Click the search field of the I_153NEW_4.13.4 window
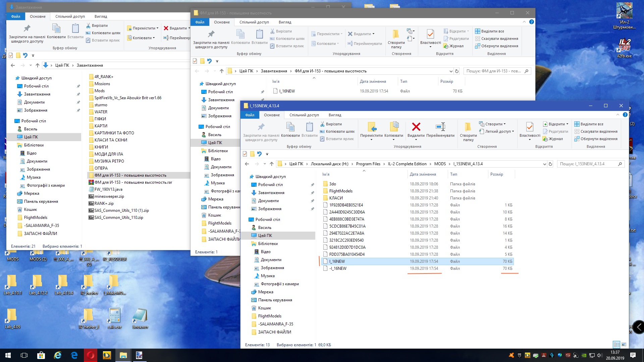The width and height of the screenshot is (644, 362). click(x=587, y=164)
